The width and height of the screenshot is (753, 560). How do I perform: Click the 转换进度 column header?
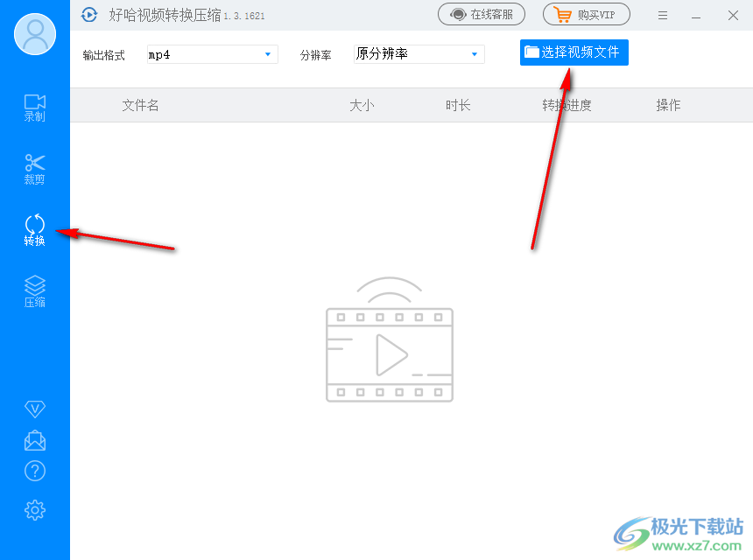567,105
